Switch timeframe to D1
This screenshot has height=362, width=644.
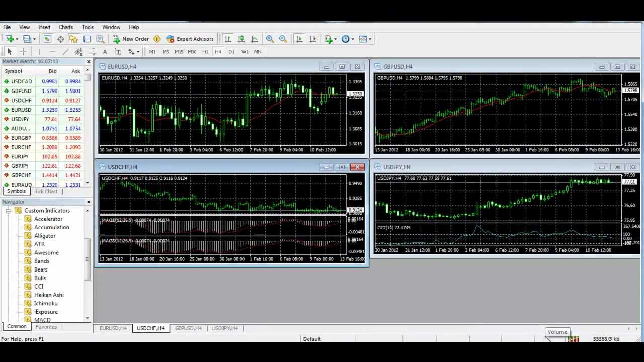coord(231,52)
